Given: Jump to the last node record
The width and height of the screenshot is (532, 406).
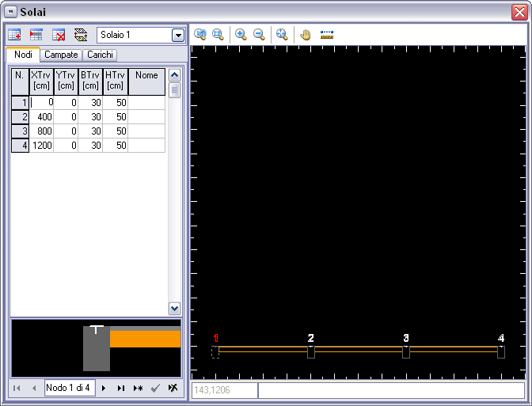Looking at the screenshot, I should [121, 389].
